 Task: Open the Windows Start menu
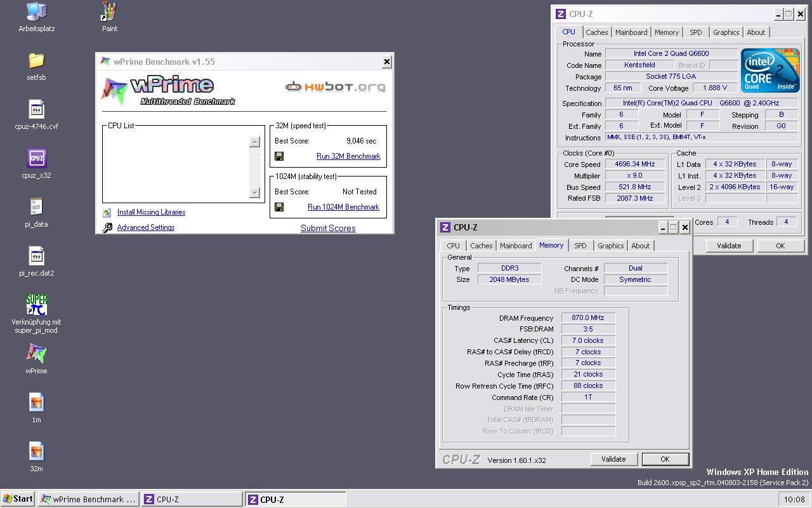[x=18, y=499]
